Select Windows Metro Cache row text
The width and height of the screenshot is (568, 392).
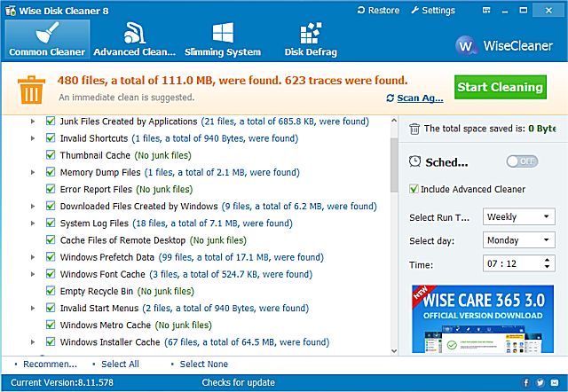coord(106,325)
